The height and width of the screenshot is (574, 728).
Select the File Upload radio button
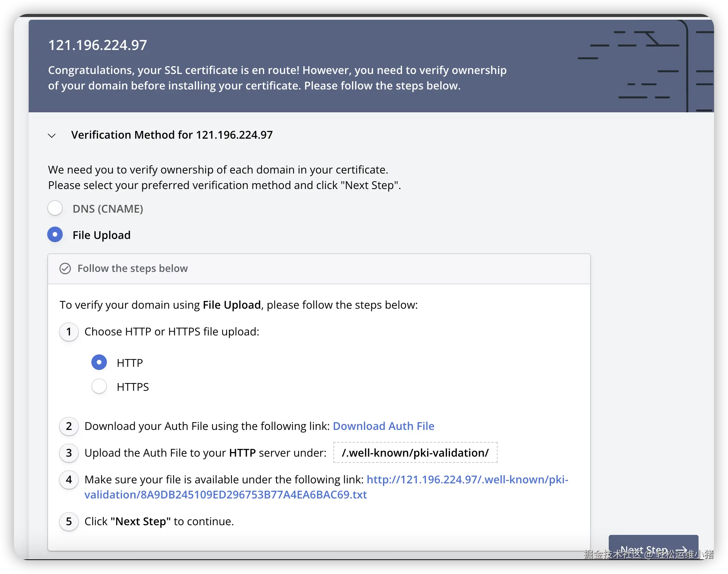tap(55, 235)
